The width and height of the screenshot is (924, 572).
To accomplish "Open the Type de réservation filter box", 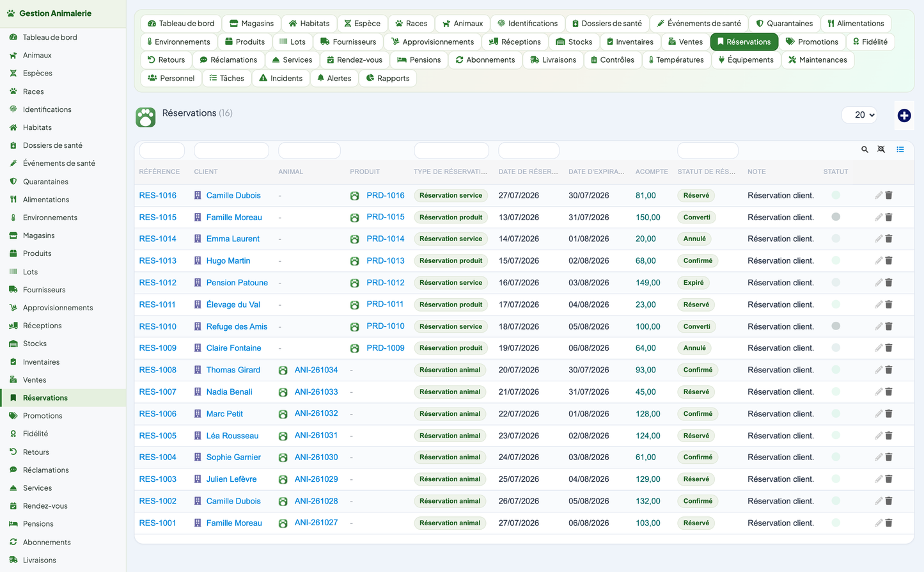I will 451,150.
